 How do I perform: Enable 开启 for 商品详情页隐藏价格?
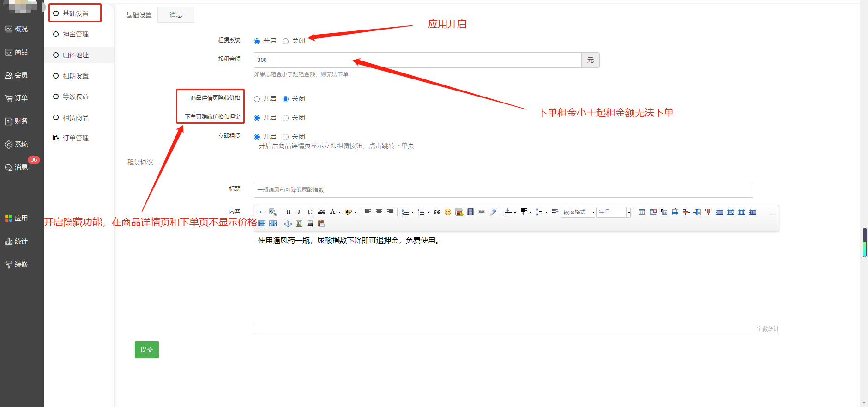[x=257, y=99]
